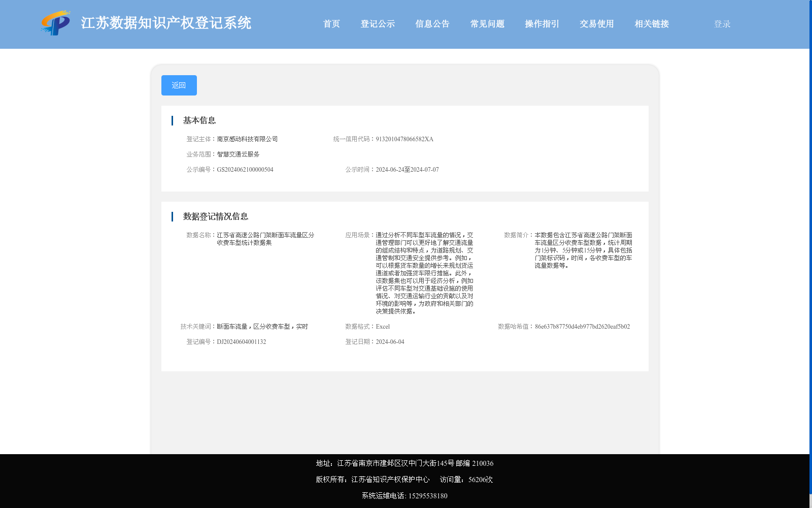Click the 江苏数据知识产权登记系统 site title
This screenshot has width=812, height=508.
click(166, 23)
